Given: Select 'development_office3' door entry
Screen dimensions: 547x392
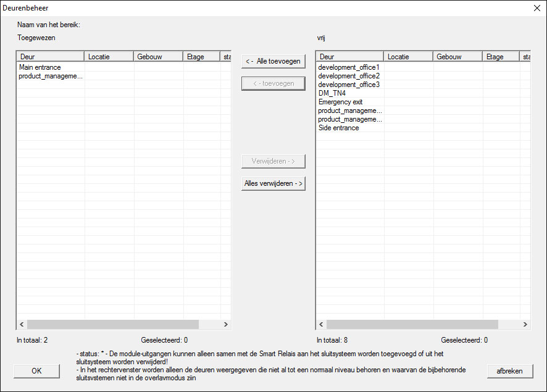Looking at the screenshot, I should (x=349, y=85).
